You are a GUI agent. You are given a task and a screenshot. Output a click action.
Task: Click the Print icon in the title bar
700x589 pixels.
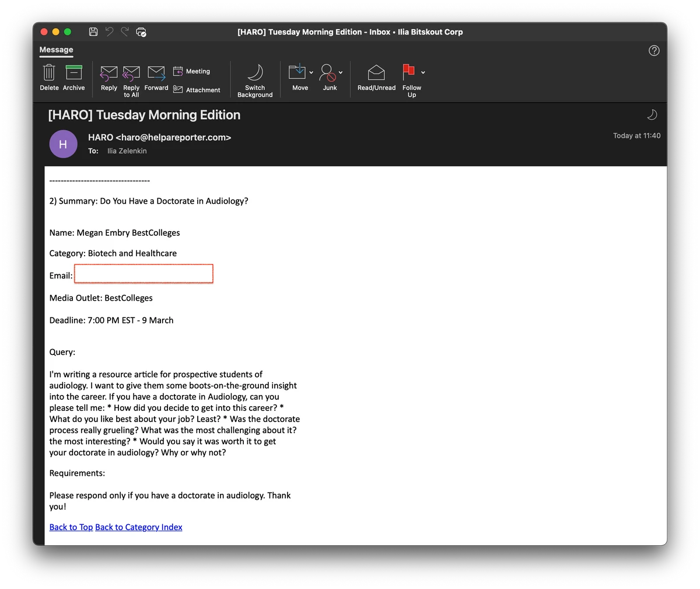click(x=141, y=32)
